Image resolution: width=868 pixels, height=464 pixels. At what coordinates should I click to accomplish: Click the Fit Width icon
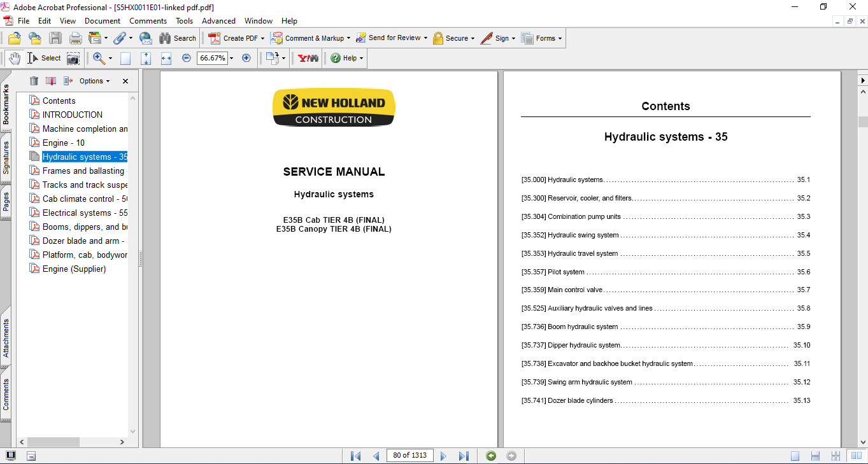[x=166, y=58]
